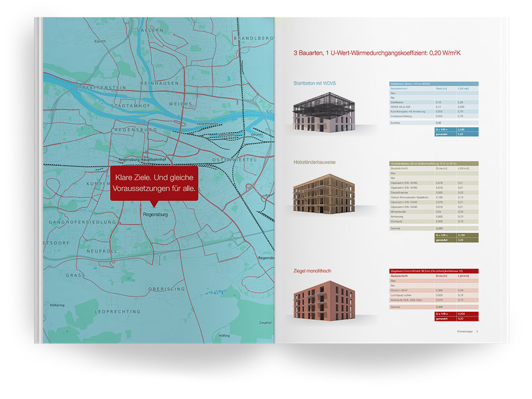Click the blue table header 'Stahlbeton 18 cm + 17 cm WDVS'
The image size is (532, 399).
tap(434, 84)
